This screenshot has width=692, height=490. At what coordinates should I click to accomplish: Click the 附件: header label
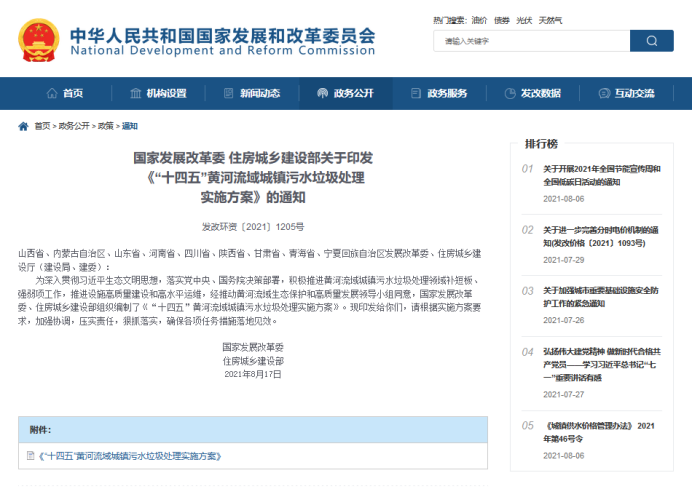tap(40, 430)
